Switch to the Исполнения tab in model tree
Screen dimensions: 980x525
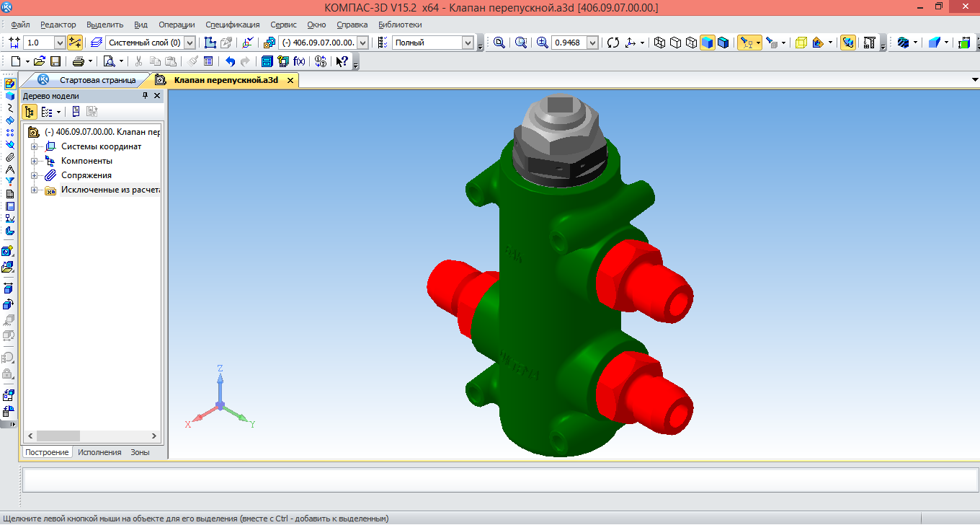tap(99, 452)
